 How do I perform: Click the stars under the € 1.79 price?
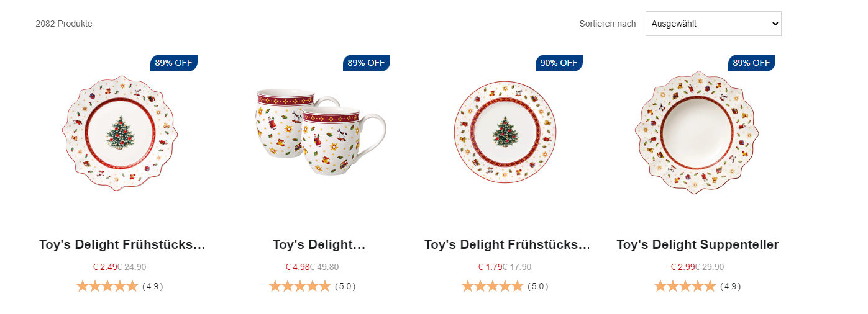(x=493, y=286)
